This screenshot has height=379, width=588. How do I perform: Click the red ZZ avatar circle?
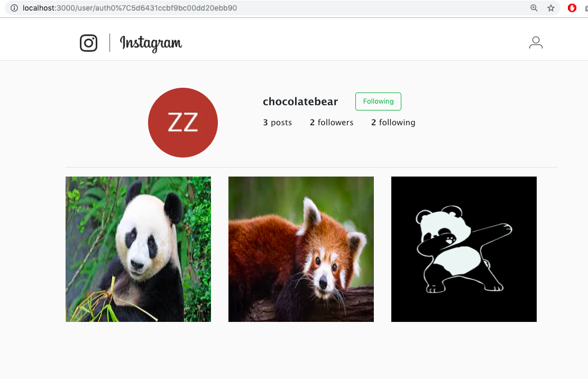point(183,123)
